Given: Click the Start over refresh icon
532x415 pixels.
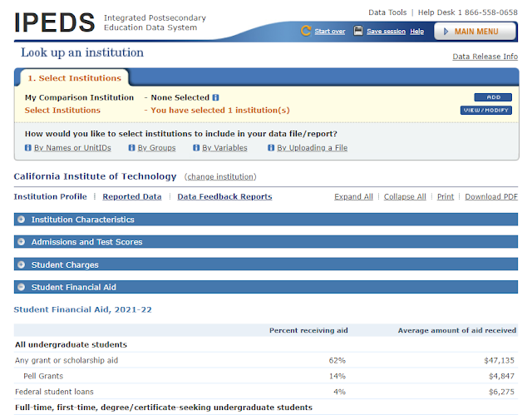Looking at the screenshot, I should (307, 32).
